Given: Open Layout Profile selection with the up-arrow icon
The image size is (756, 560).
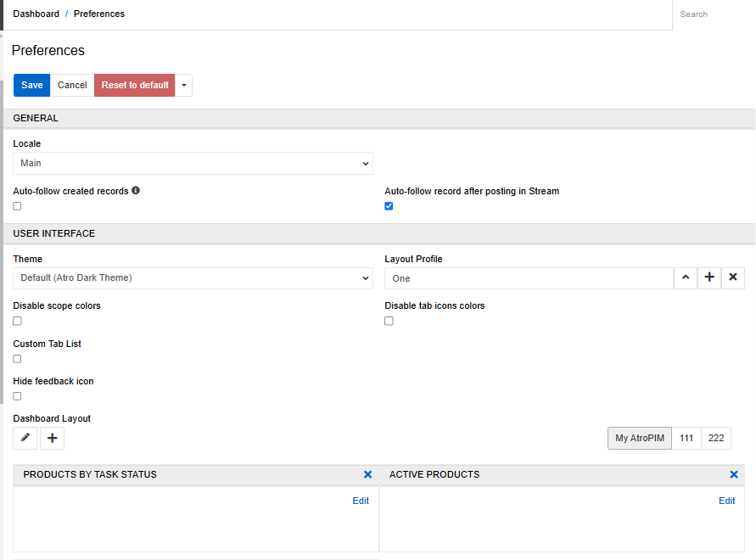Looking at the screenshot, I should pos(685,277).
